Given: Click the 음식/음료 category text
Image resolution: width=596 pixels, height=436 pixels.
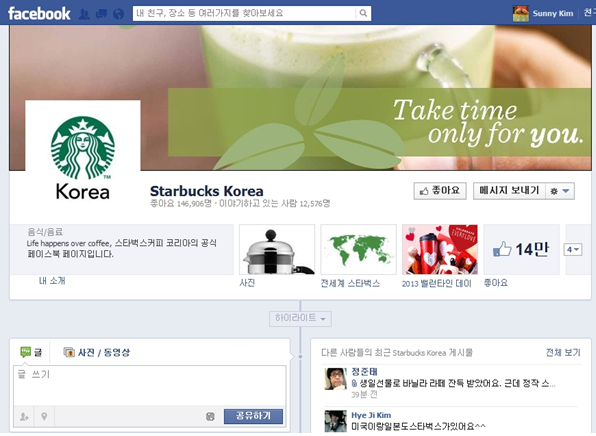Looking at the screenshot, I should coord(45,231).
